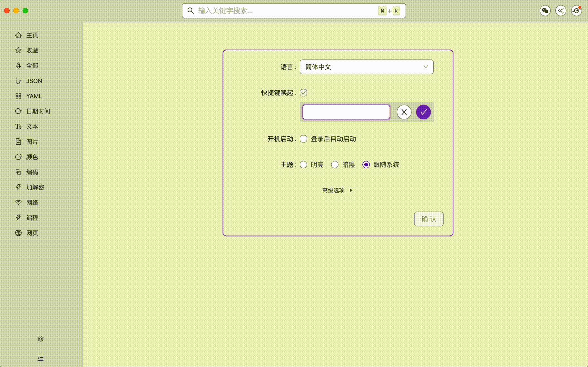Image resolution: width=588 pixels, height=367 pixels.
Task: Toggle the 快捷键唤起 checkbox
Action: 303,93
